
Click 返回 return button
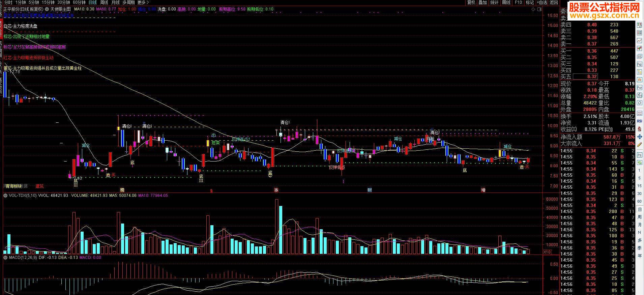click(554, 2)
